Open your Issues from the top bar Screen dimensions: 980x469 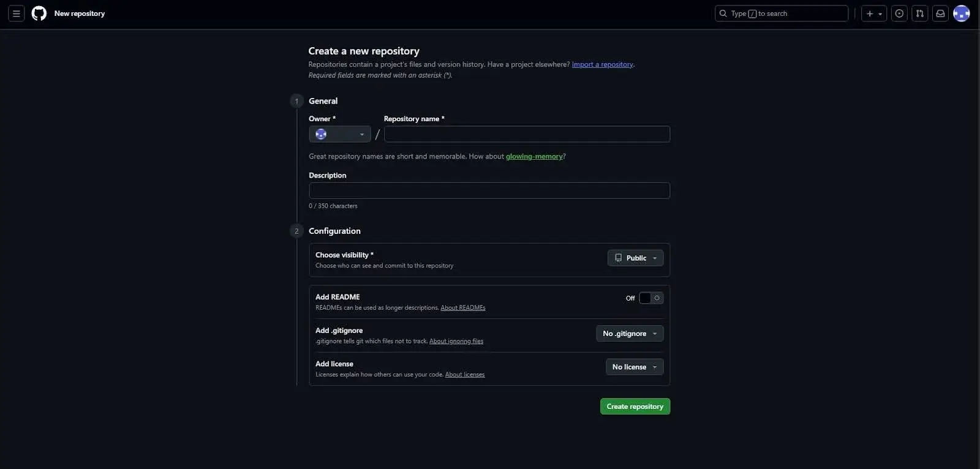click(x=899, y=13)
